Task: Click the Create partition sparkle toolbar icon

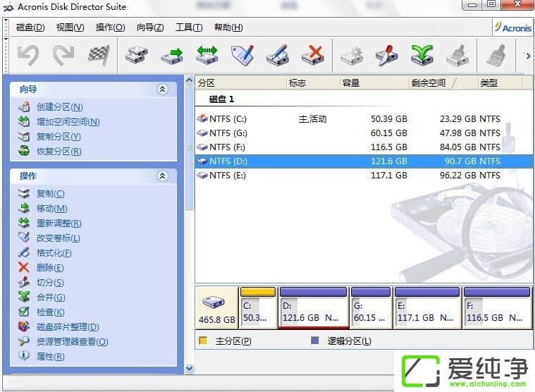Action: point(352,56)
